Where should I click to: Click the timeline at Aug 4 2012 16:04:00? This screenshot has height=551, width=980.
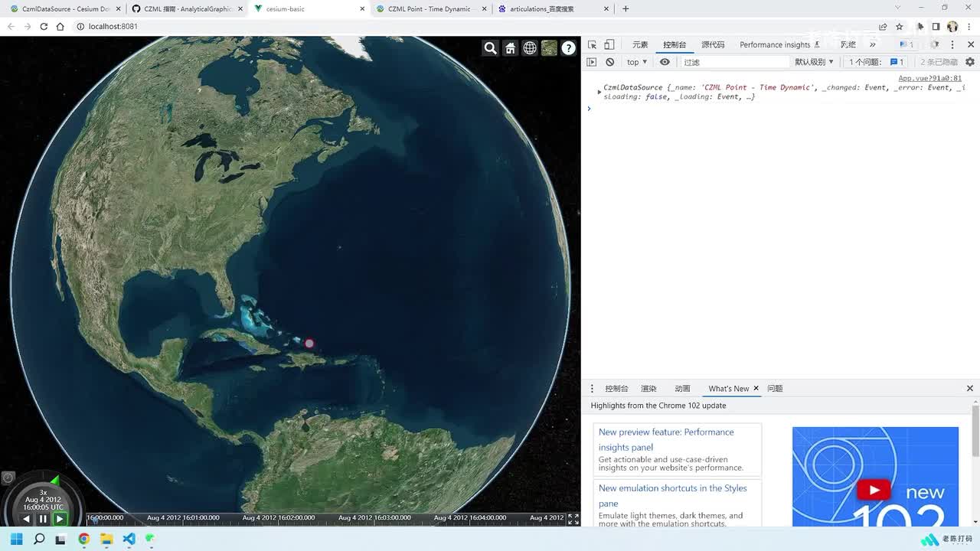pyautogui.click(x=470, y=518)
